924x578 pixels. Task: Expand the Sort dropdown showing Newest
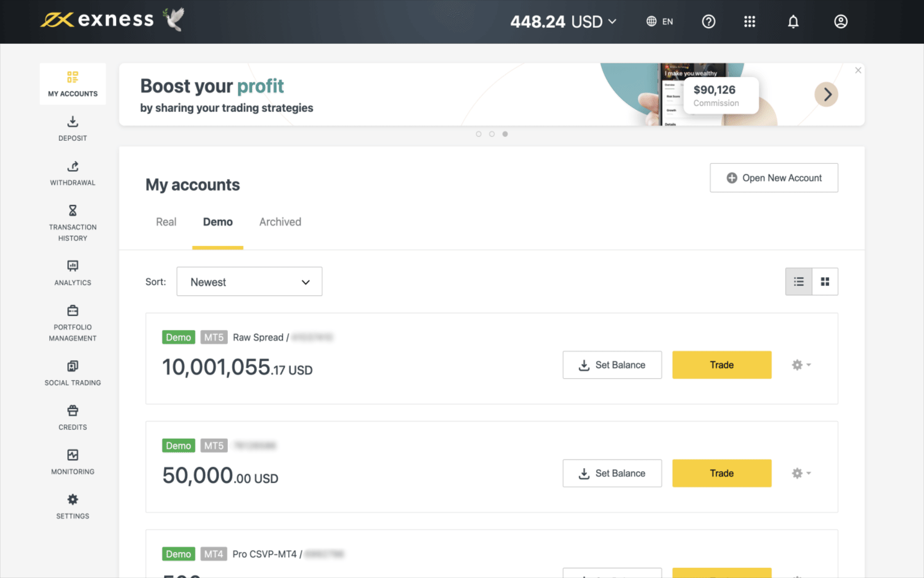(x=249, y=282)
